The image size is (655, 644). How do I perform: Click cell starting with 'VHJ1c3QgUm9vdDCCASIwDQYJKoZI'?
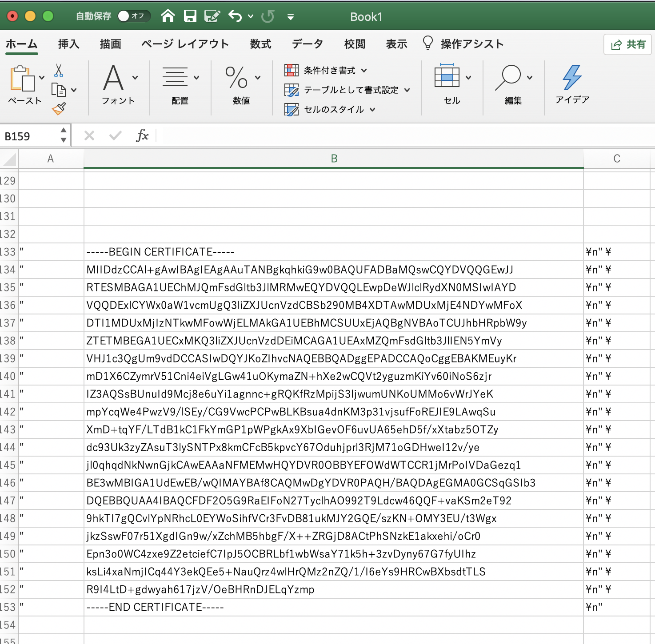coord(334,358)
